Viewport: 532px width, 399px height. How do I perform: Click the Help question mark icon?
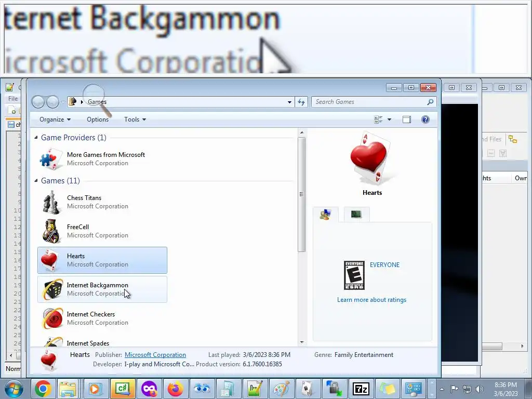[x=425, y=119]
